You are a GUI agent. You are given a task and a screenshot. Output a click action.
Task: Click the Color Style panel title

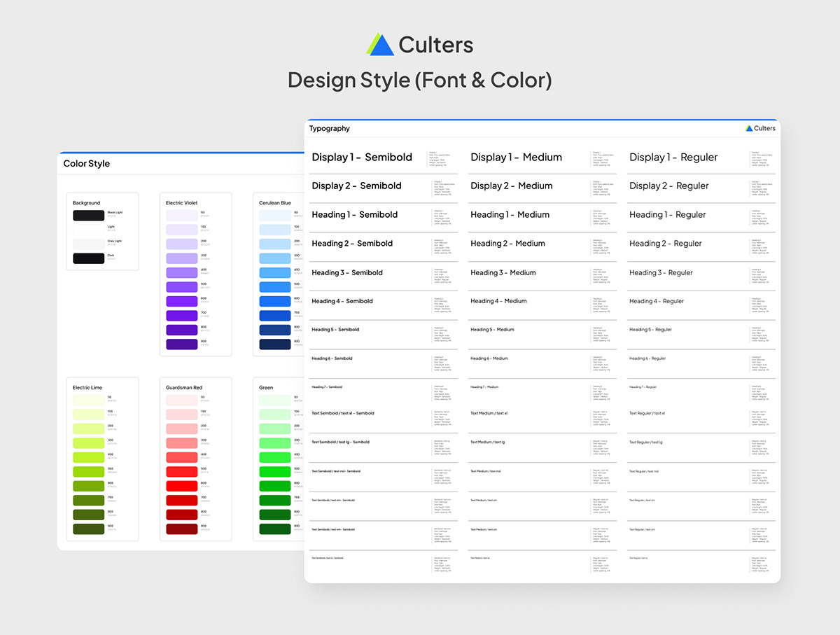coord(87,164)
